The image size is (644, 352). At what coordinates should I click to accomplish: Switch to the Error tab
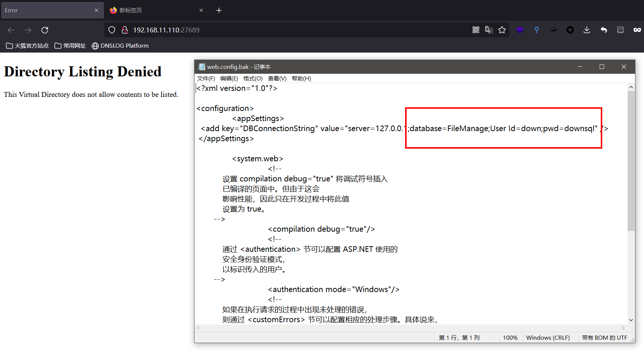click(52, 10)
